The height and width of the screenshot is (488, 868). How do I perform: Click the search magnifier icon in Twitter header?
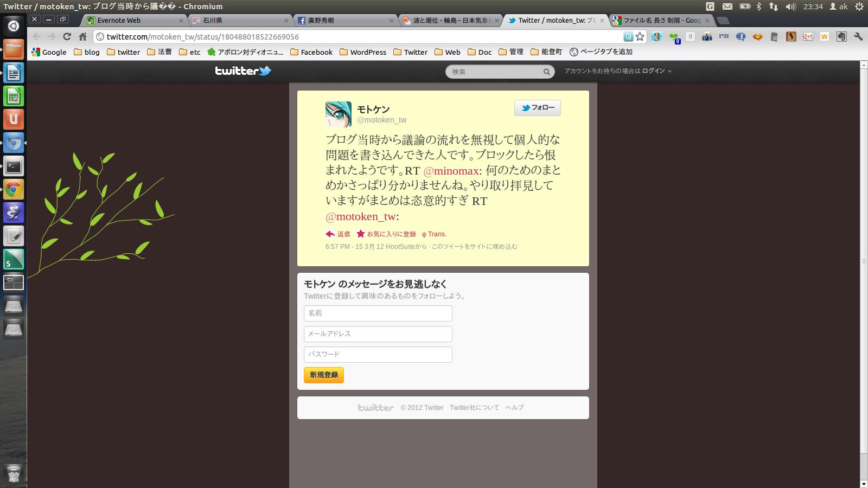click(546, 72)
